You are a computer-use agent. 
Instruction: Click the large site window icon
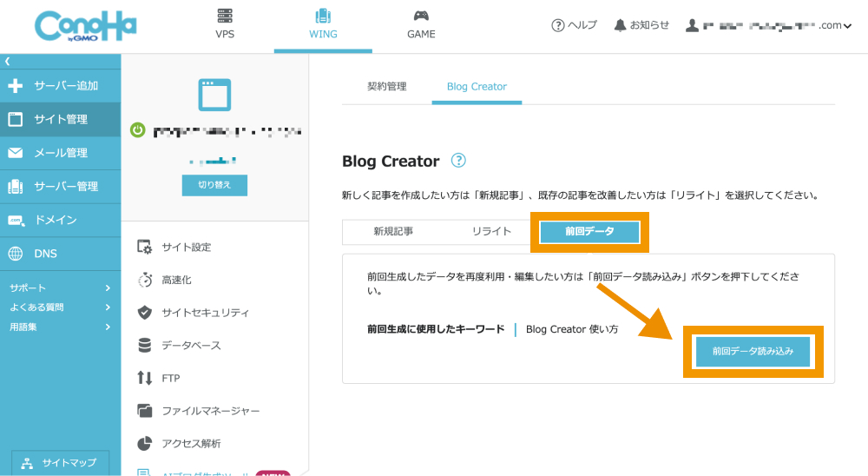(x=214, y=95)
